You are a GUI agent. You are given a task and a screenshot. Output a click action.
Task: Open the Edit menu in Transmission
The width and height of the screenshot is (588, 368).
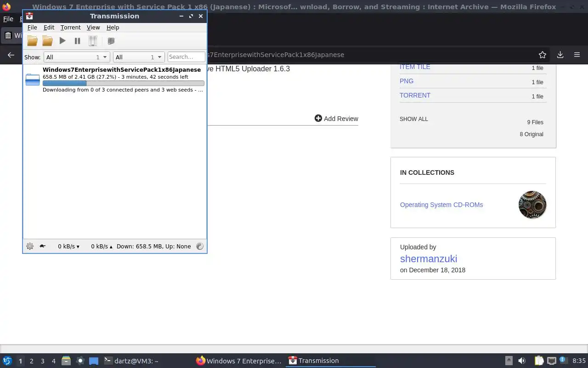pyautogui.click(x=49, y=28)
